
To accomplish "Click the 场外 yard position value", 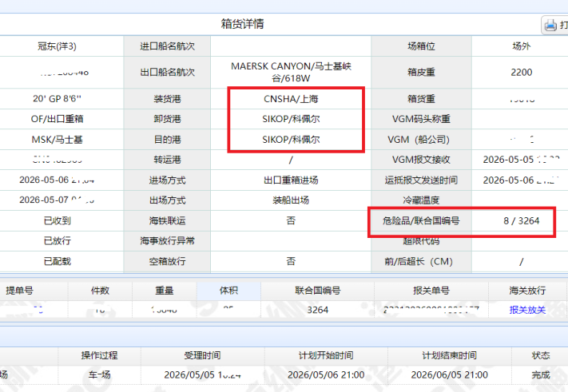I will point(522,46).
